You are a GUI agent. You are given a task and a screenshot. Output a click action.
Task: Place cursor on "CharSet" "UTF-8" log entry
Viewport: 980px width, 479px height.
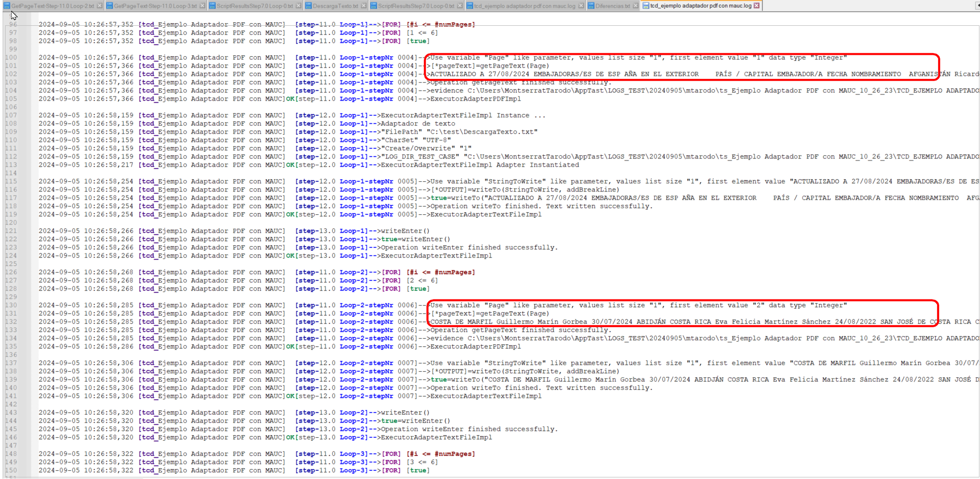pyautogui.click(x=416, y=140)
